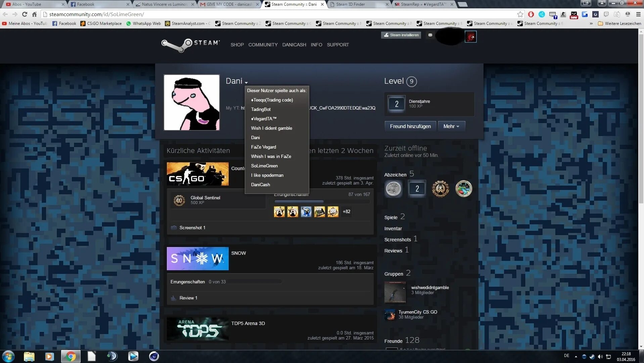Open the Inventar link
This screenshot has width=644, height=363.
393,229
